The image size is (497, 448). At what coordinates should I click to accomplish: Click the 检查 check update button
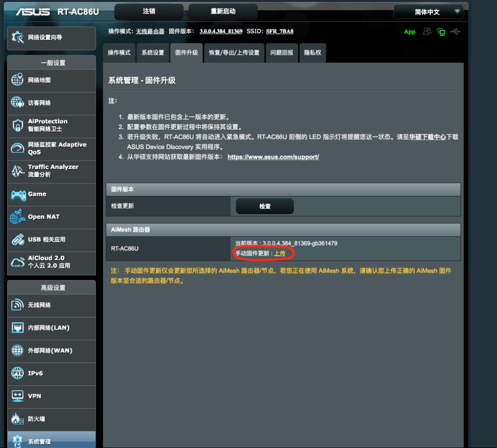coord(265,206)
